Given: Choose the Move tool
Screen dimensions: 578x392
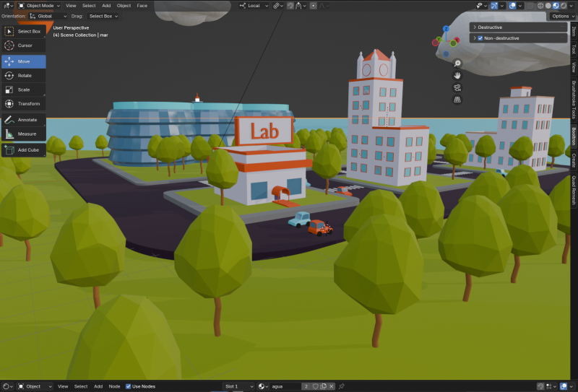Looking at the screenshot, I should click(x=24, y=61).
